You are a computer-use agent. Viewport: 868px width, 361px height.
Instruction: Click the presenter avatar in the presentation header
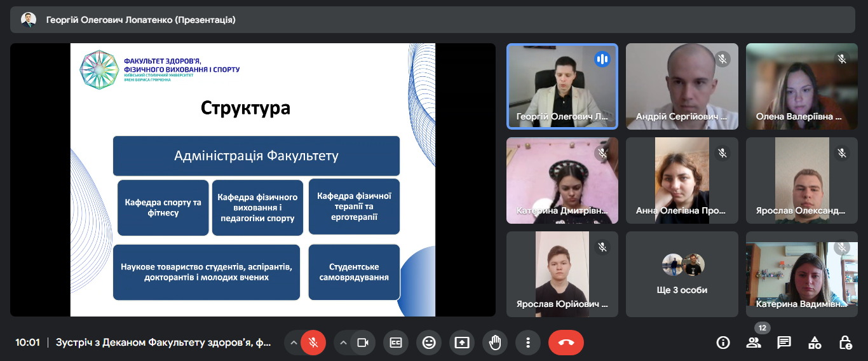[x=29, y=20]
